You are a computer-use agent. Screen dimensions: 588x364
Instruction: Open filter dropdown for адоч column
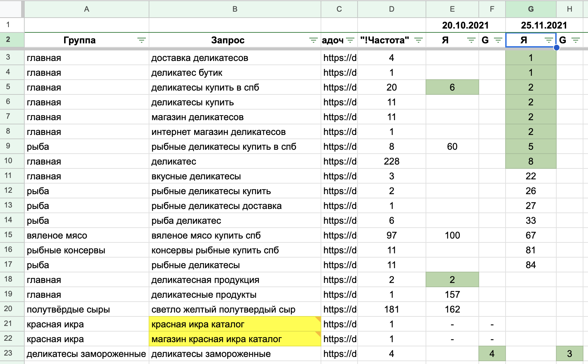350,40
